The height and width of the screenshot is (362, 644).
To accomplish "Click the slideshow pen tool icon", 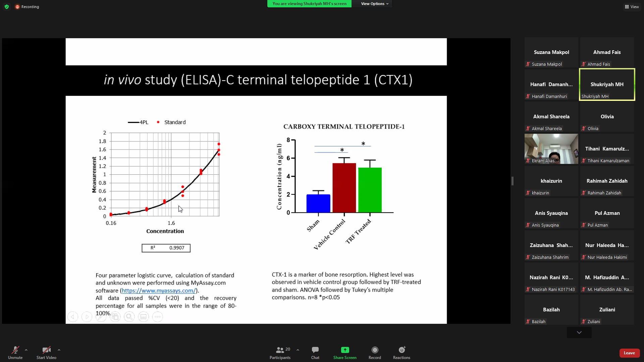I will [101, 317].
